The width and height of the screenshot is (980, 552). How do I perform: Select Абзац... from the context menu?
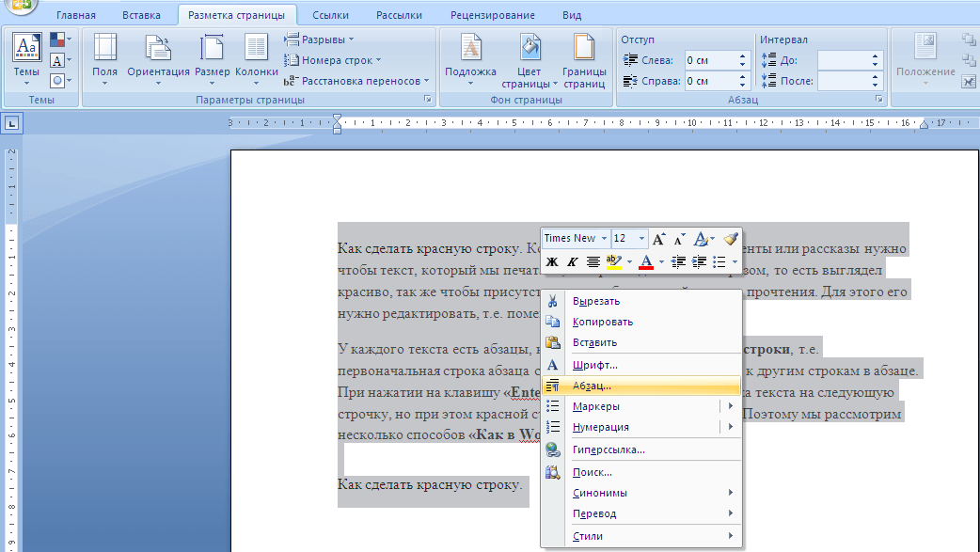pos(593,386)
